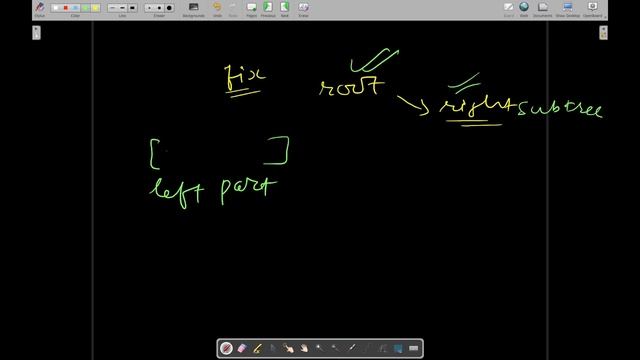Open the Web browser mode
640x360 pixels.
524,9
